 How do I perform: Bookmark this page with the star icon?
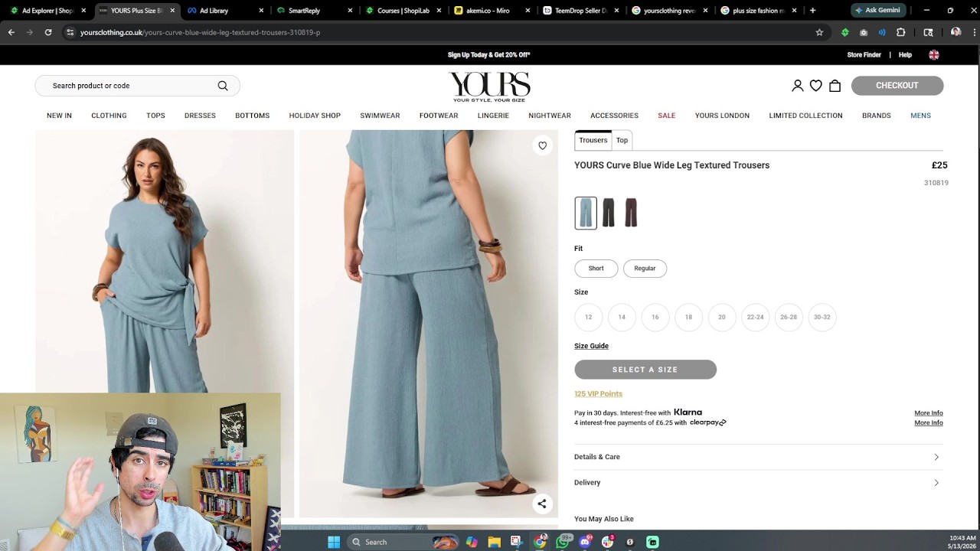[x=819, y=32]
